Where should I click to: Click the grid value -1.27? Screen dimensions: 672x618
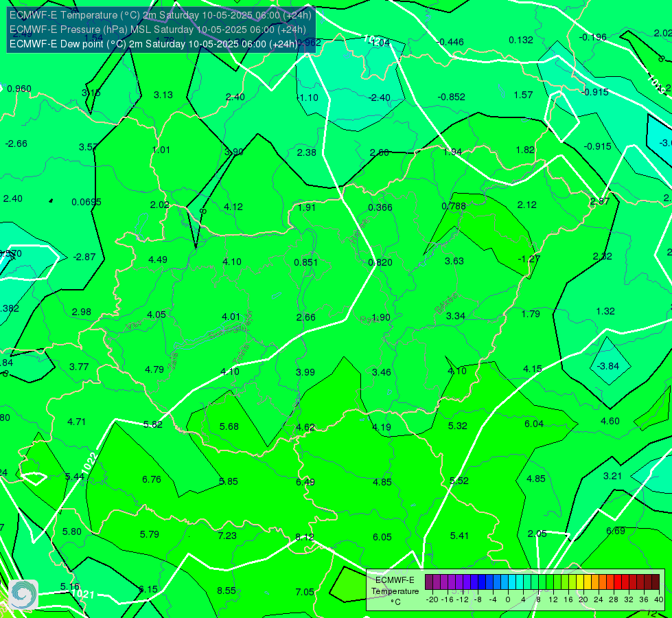point(529,259)
